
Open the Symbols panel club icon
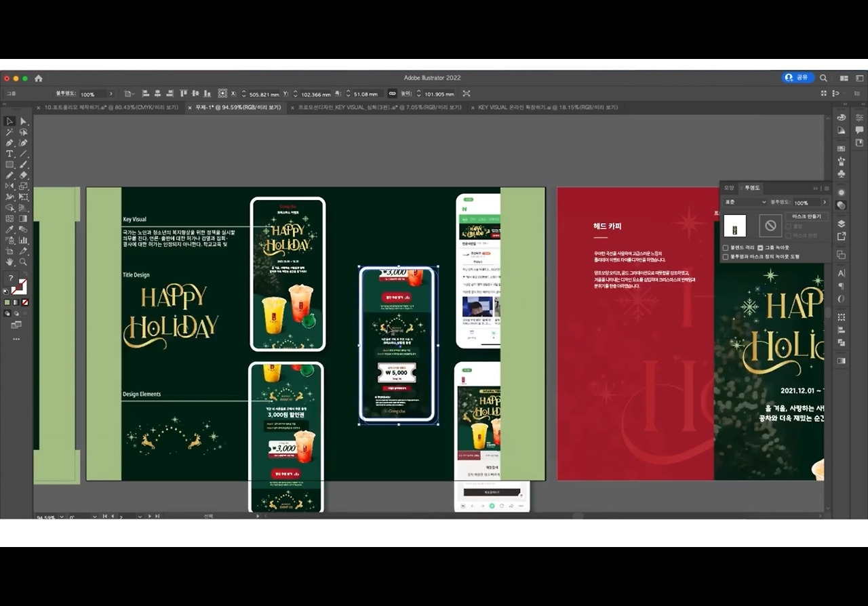pyautogui.click(x=842, y=174)
